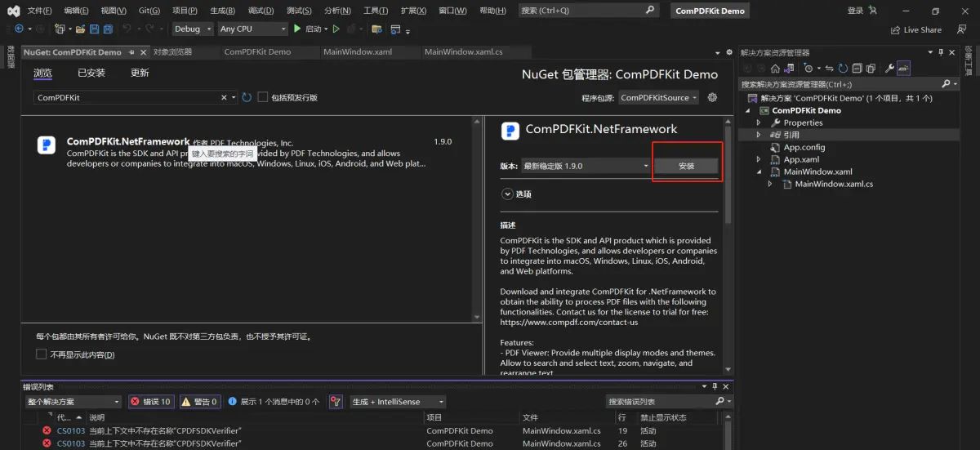Expand the Properties node in Solution Explorer

point(759,123)
